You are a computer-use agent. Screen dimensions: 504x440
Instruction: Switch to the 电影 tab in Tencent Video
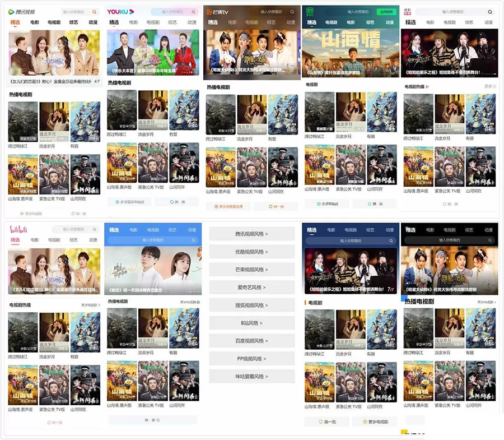click(x=35, y=22)
